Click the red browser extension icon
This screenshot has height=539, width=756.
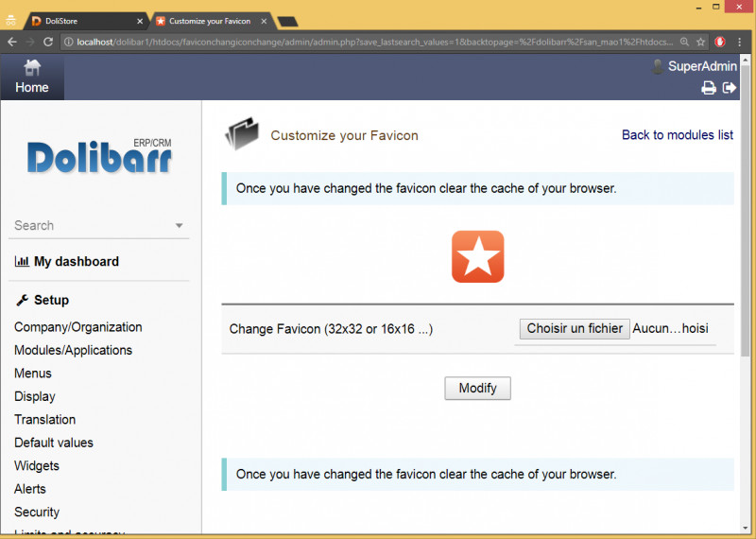click(720, 42)
